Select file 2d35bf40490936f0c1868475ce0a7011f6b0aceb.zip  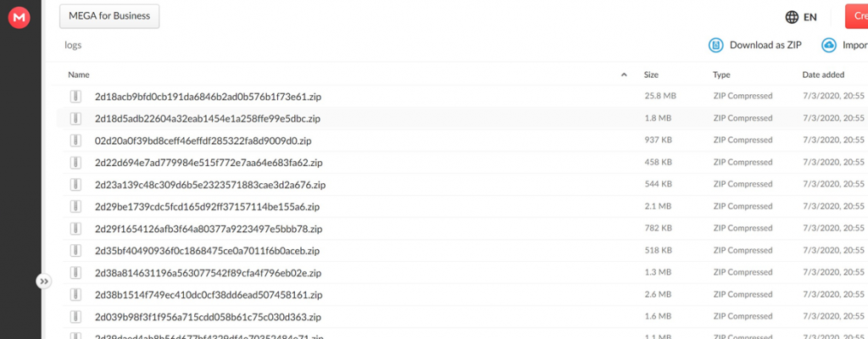(x=207, y=251)
